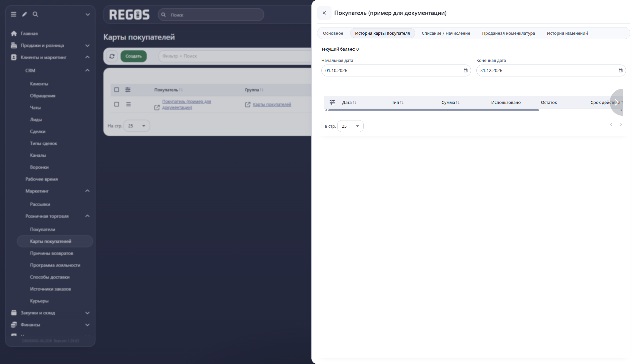Viewport: 636px width, 364px height.
Task: Open the На стр. 25 dropdown in panel
Action: [350, 126]
